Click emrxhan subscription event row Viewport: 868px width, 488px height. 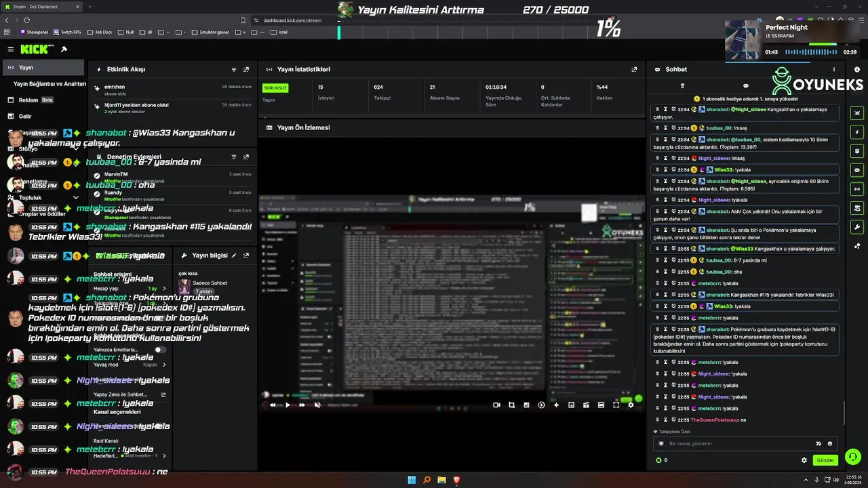[x=174, y=90]
